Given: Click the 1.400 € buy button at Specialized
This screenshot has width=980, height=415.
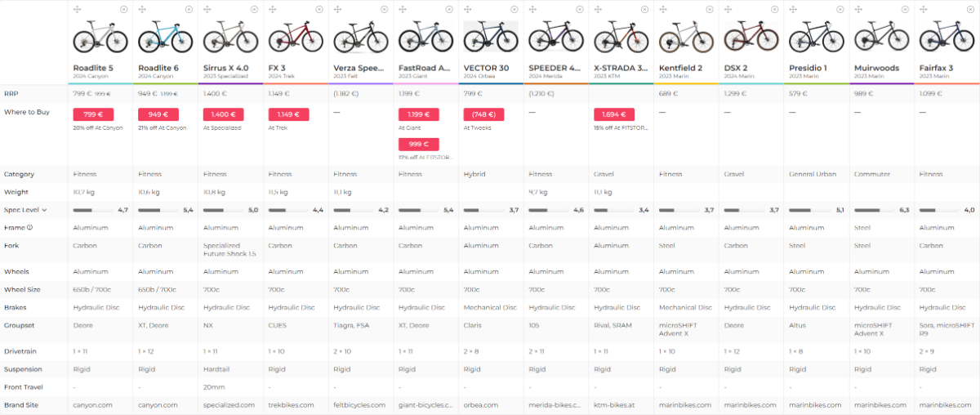Looking at the screenshot, I should [223, 115].
